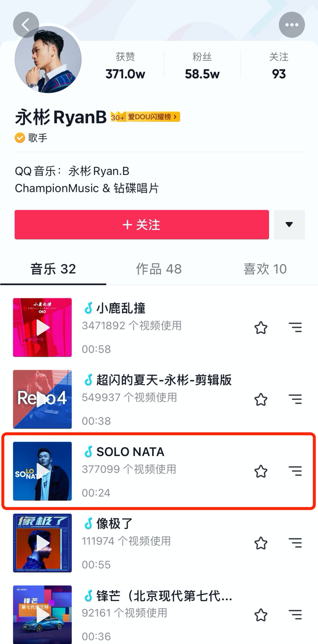Open the list menu icon for 超闪的夏天
Viewport: 318px width, 644px height.
click(x=295, y=399)
